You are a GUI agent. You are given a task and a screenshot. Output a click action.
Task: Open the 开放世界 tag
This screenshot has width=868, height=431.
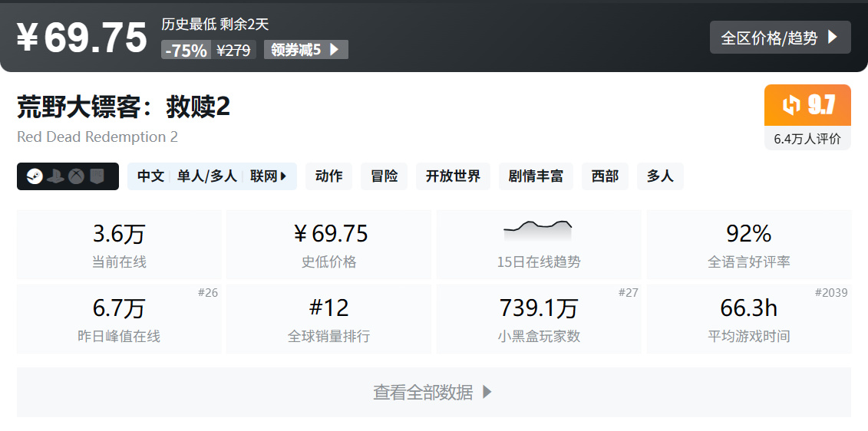point(453,176)
